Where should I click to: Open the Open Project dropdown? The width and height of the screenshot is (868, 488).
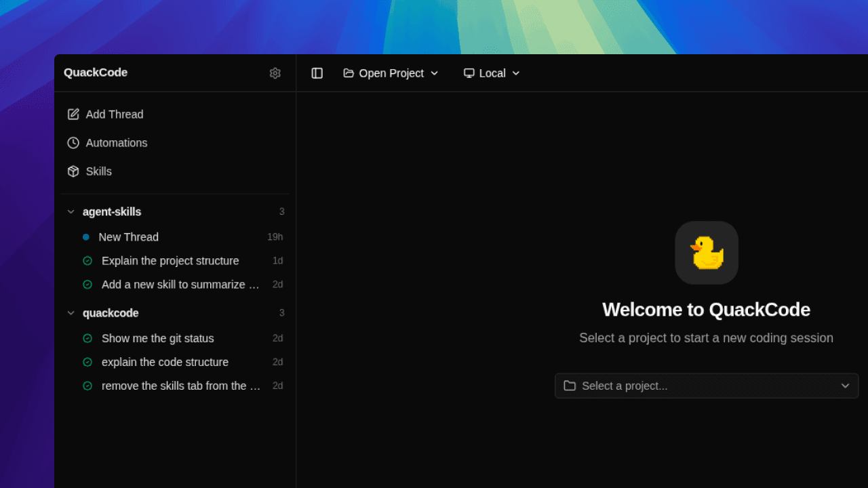pyautogui.click(x=391, y=73)
